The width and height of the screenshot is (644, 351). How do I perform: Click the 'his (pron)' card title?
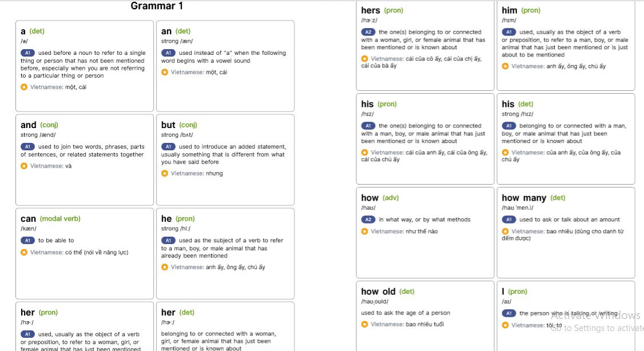pyautogui.click(x=379, y=104)
